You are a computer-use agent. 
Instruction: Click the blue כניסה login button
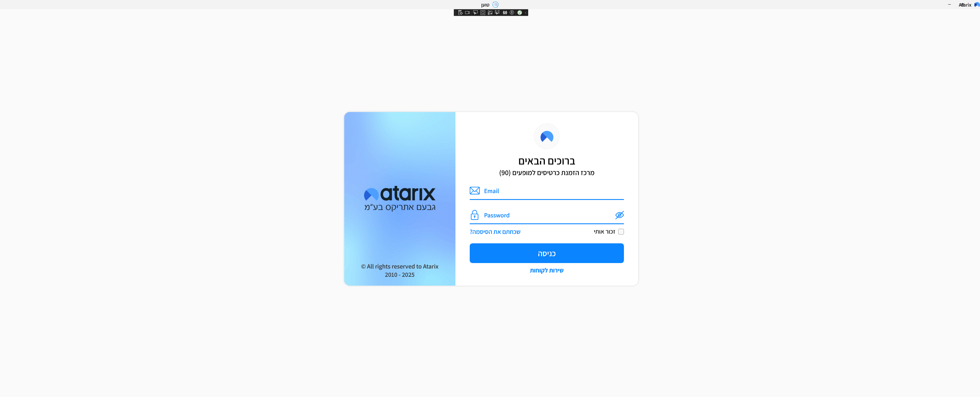(x=547, y=253)
